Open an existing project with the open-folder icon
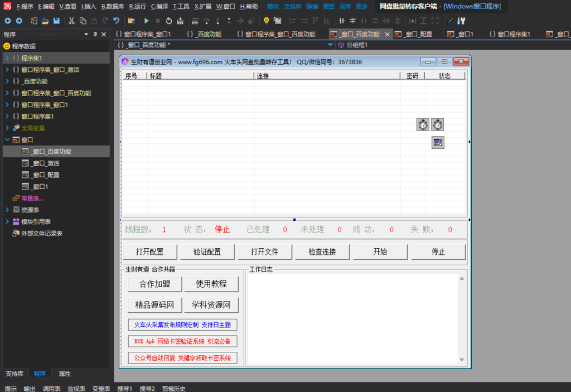 coord(44,21)
